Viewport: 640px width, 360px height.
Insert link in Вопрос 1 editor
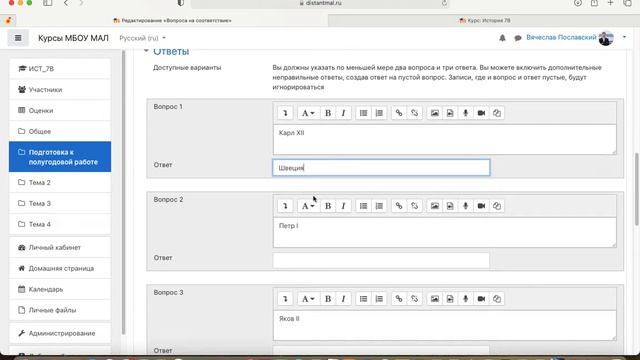tap(399, 113)
